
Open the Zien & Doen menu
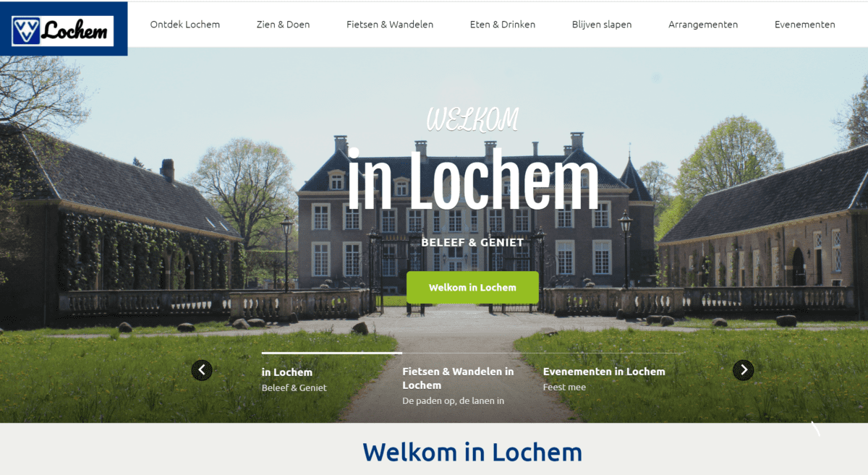point(283,25)
